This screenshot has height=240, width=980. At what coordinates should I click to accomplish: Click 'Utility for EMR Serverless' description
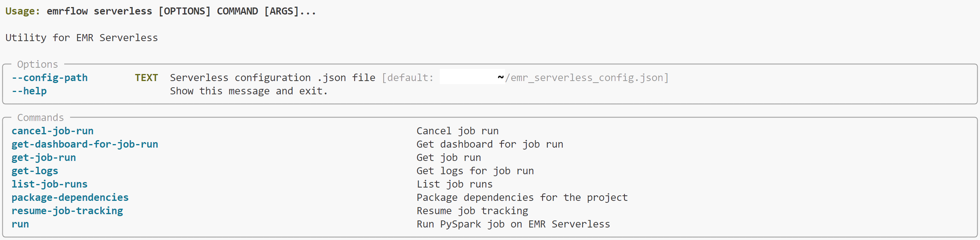coord(82,38)
